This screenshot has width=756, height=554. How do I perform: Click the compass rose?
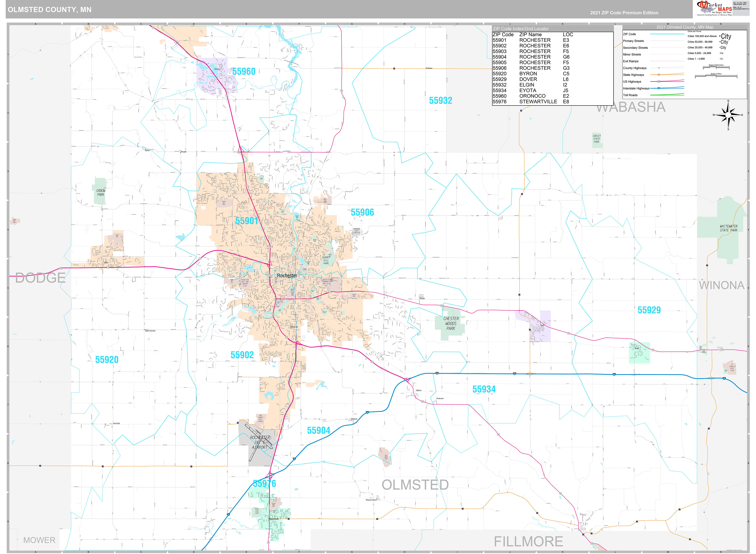[728, 115]
